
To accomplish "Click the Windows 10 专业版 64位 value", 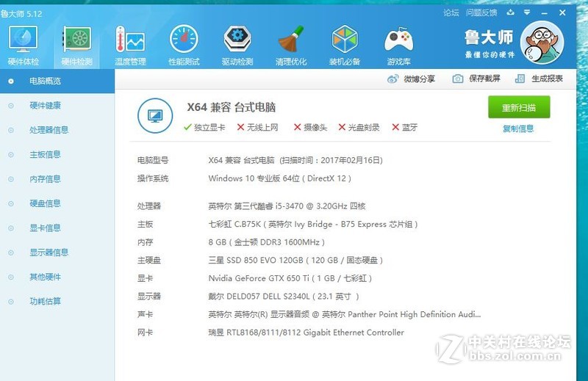I will coord(280,178).
